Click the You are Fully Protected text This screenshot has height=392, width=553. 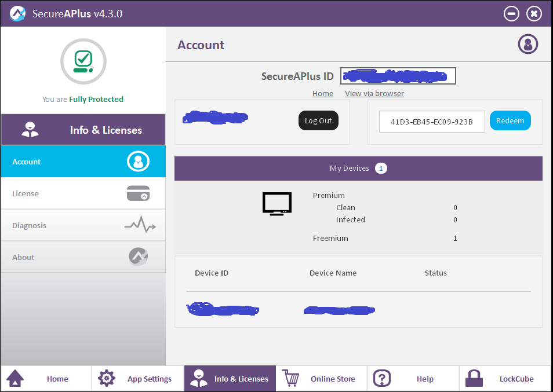coord(83,100)
